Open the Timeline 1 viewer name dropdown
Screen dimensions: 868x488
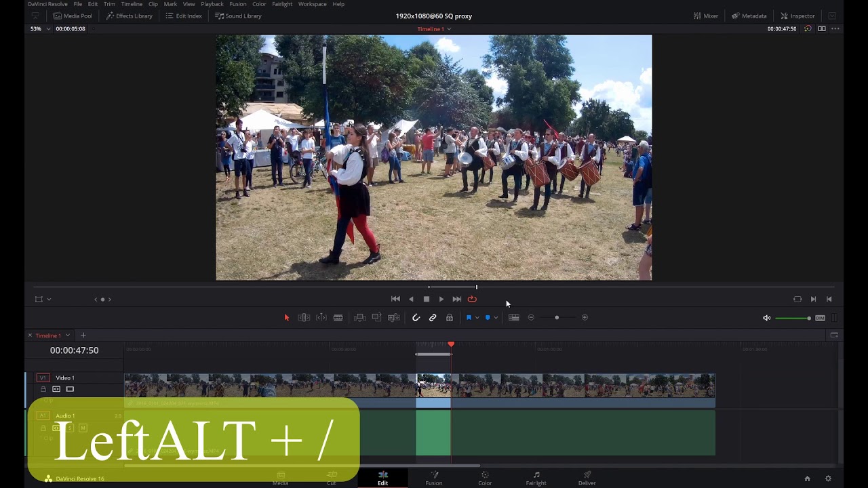(434, 29)
